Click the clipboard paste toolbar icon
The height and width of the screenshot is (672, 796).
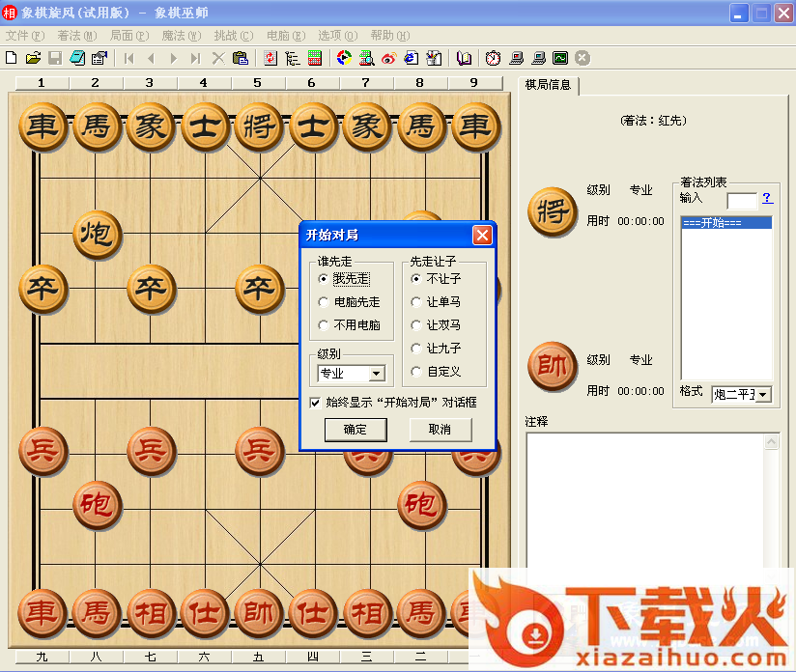coord(241,58)
